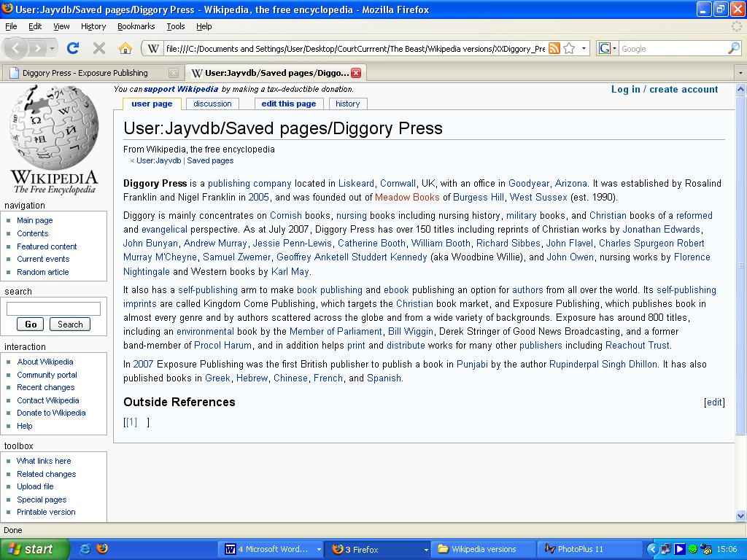Screen dimensions: 747x560
Task: Open the Tools menu
Action: 175,26
